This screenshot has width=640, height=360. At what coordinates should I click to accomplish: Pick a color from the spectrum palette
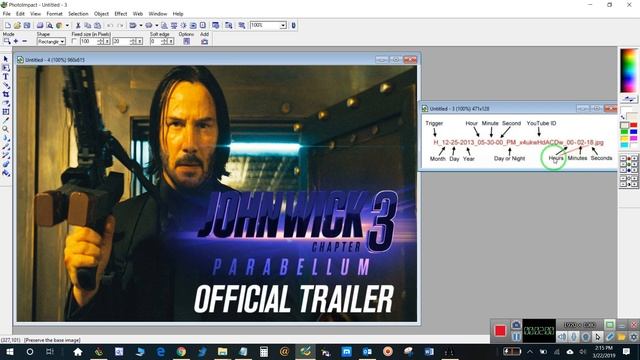click(629, 70)
